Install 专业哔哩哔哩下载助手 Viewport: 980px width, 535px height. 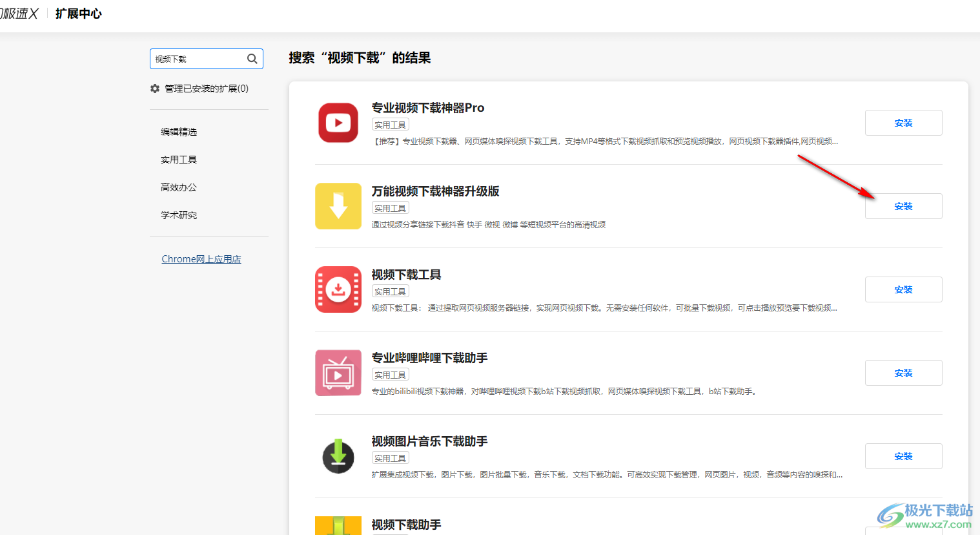pyautogui.click(x=903, y=373)
